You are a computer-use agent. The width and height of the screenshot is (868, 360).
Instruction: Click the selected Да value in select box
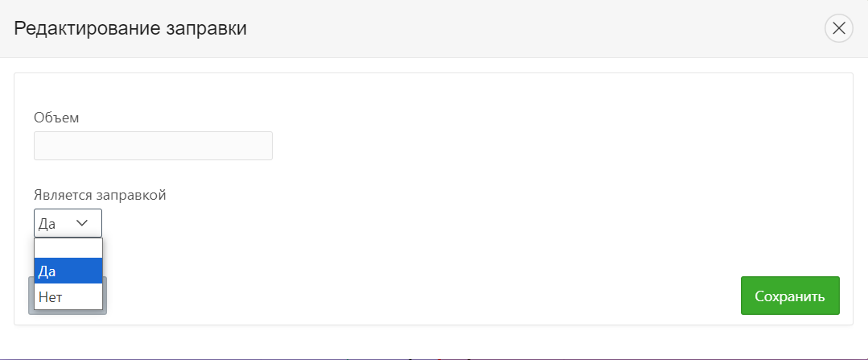(x=47, y=223)
